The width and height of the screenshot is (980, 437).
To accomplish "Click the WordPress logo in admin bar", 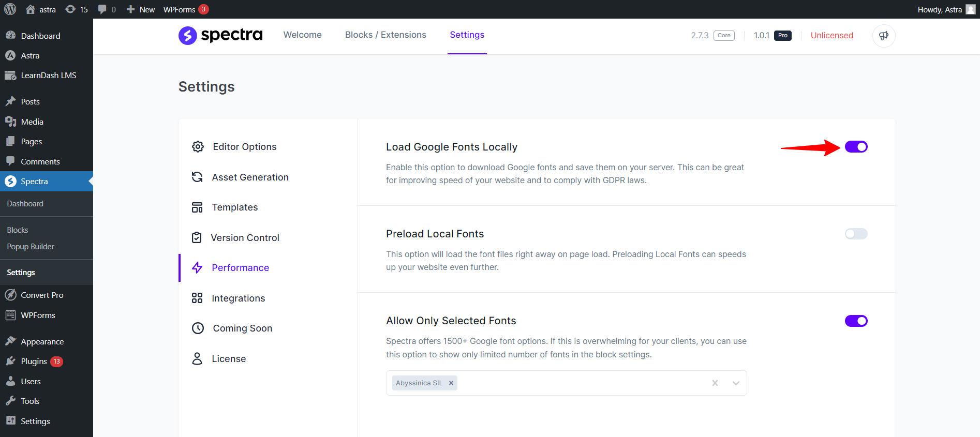I will 10,9.
